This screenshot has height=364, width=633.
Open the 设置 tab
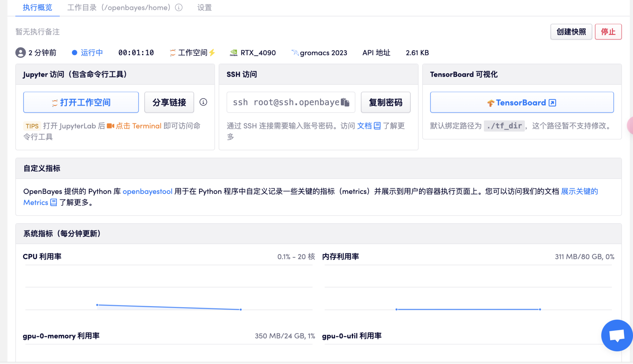pyautogui.click(x=204, y=7)
